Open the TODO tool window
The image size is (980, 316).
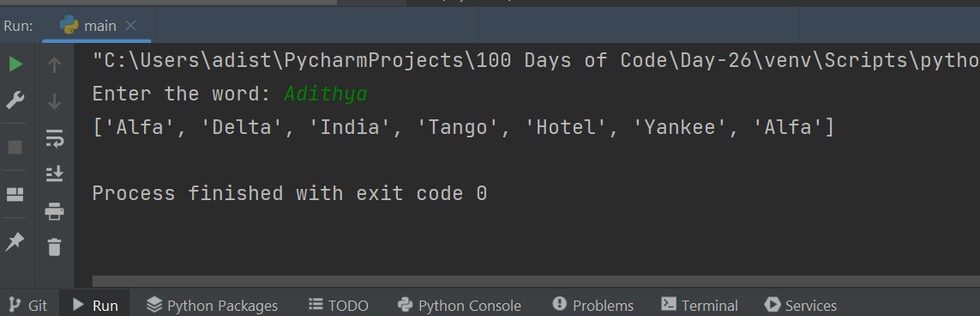click(338, 306)
